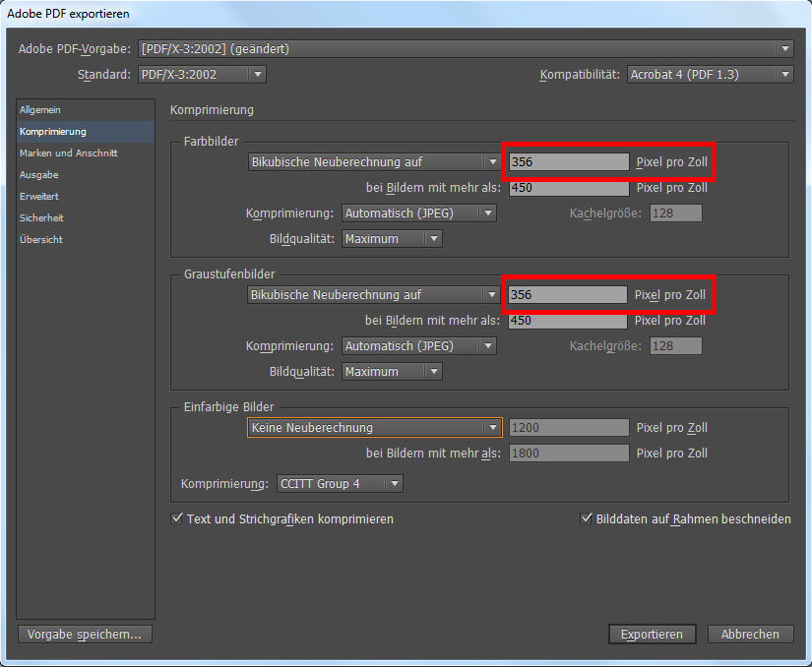Screen dimensions: 812x667
Task: Open Graustufenbilder Komprimierung Automatisch (JPEG) dropdown
Action: (418, 346)
